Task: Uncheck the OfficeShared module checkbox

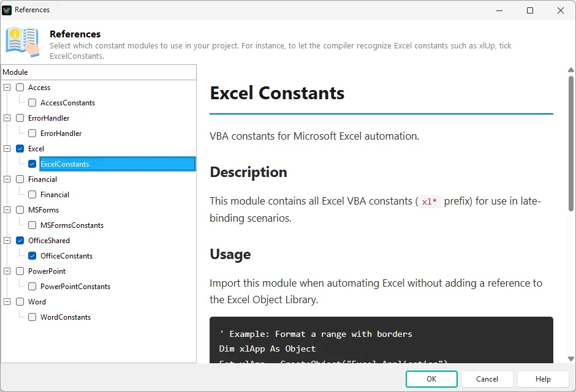Action: pyautogui.click(x=20, y=241)
